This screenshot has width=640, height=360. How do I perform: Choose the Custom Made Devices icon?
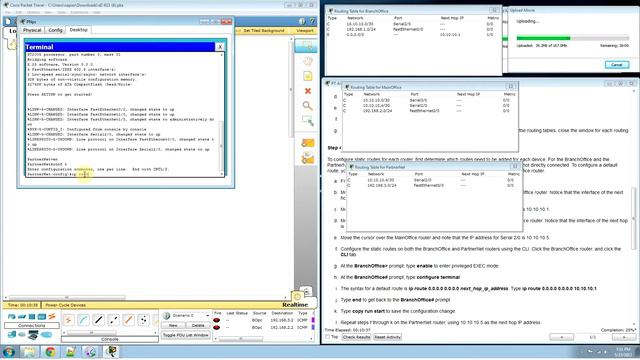pos(33,335)
